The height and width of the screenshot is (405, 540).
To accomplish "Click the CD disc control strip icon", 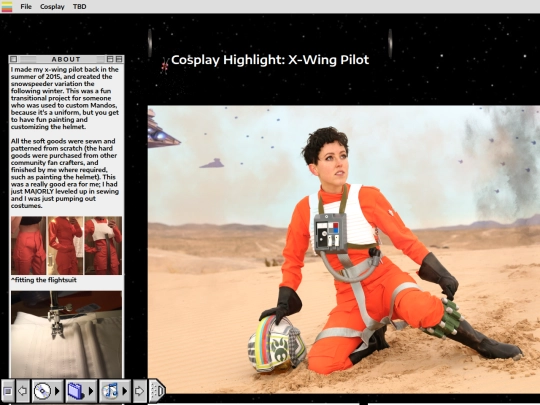I will (42, 391).
